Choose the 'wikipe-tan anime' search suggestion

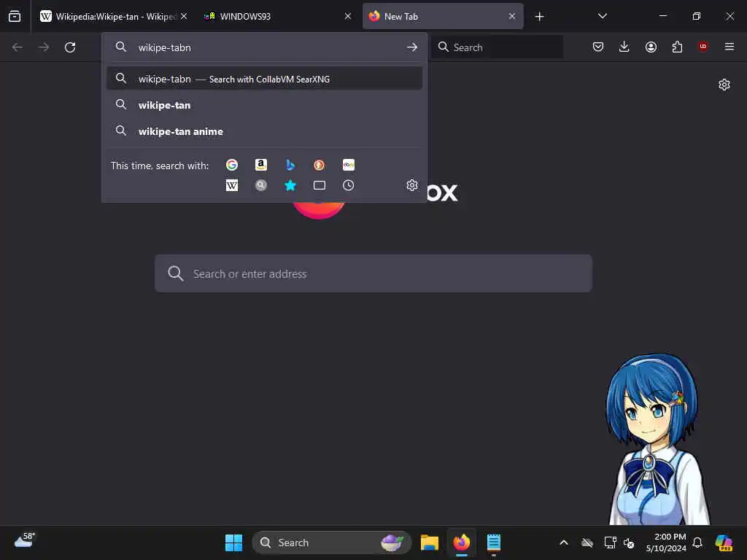coord(264,131)
